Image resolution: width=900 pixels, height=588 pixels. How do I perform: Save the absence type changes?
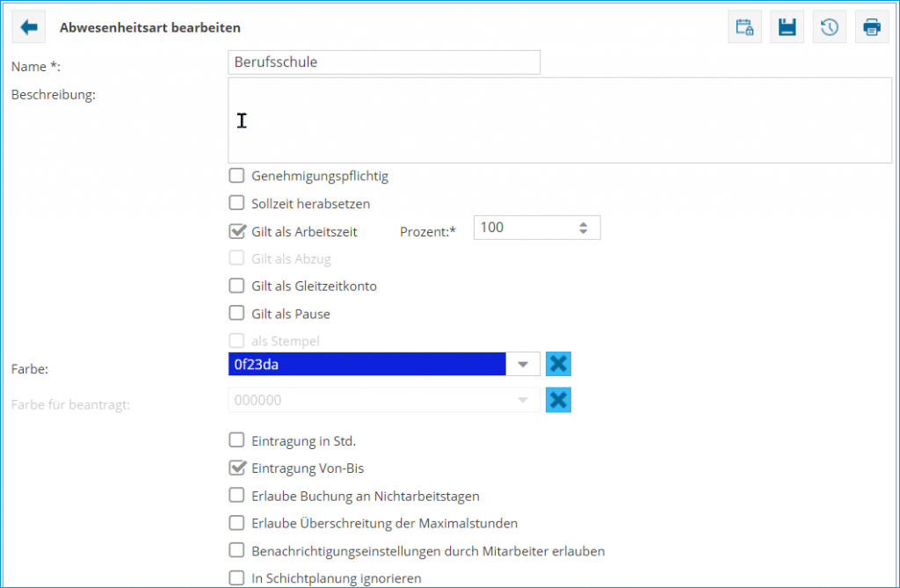(x=787, y=26)
